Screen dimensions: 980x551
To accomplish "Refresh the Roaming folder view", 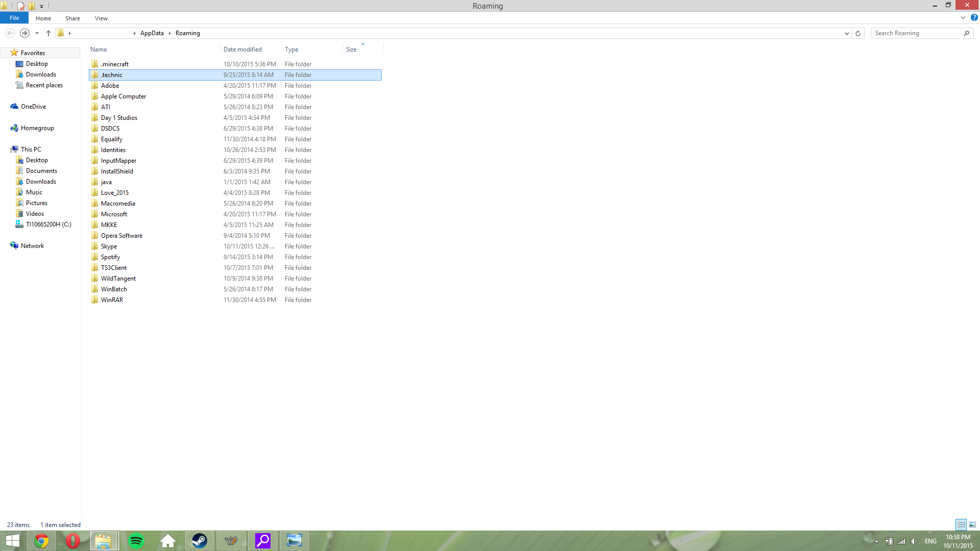I will 858,33.
